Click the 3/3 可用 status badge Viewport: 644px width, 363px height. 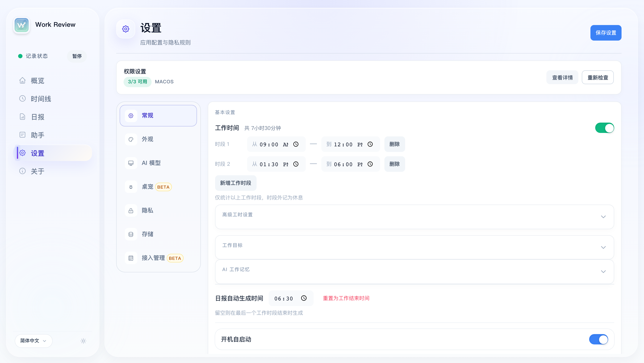point(138,82)
